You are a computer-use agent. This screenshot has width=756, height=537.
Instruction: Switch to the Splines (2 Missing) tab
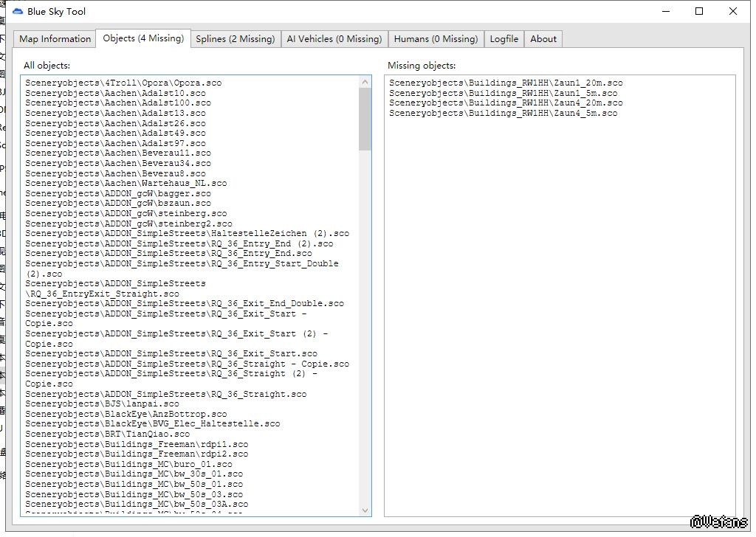235,39
